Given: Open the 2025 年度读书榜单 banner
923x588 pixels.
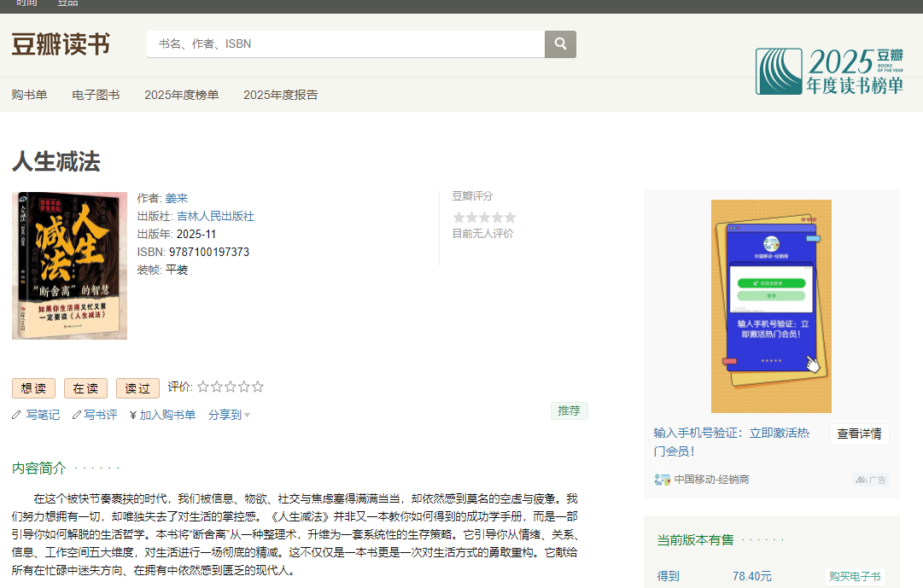Looking at the screenshot, I should click(x=828, y=71).
